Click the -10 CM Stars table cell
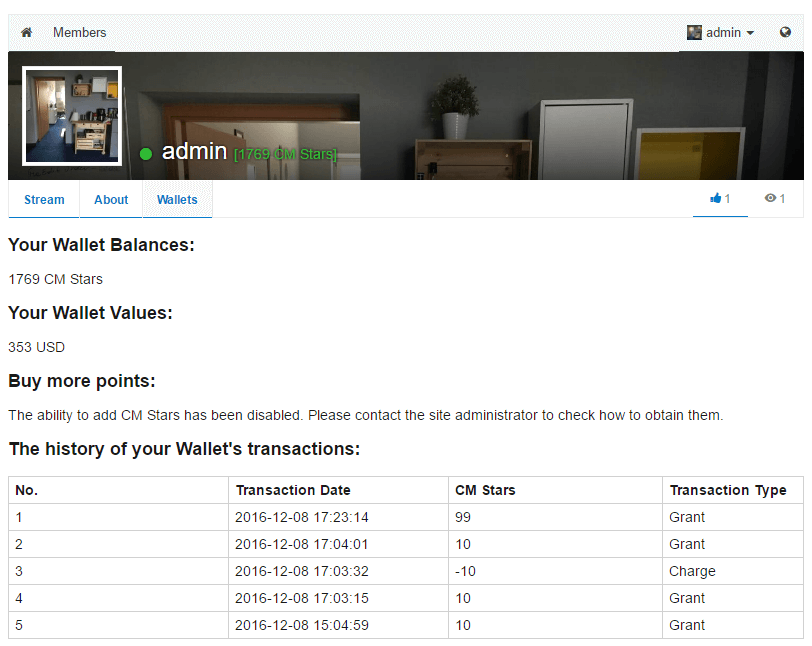Image resolution: width=812 pixels, height=646 pixels. pyautogui.click(x=466, y=571)
